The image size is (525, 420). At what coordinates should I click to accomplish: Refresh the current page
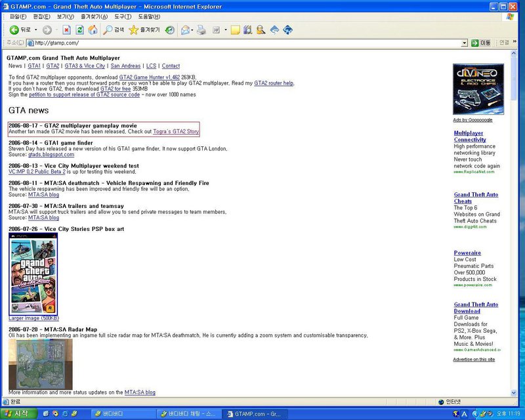point(79,30)
